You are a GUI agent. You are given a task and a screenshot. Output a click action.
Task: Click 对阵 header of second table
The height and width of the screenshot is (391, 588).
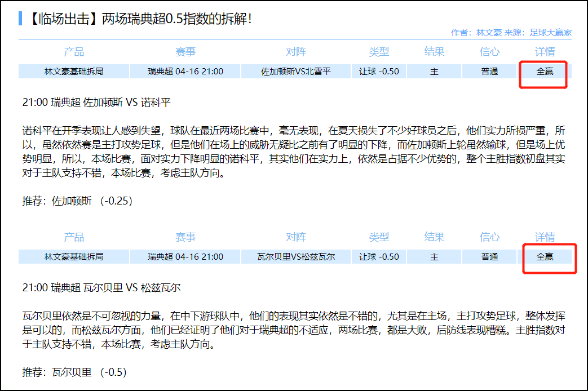[296, 237]
